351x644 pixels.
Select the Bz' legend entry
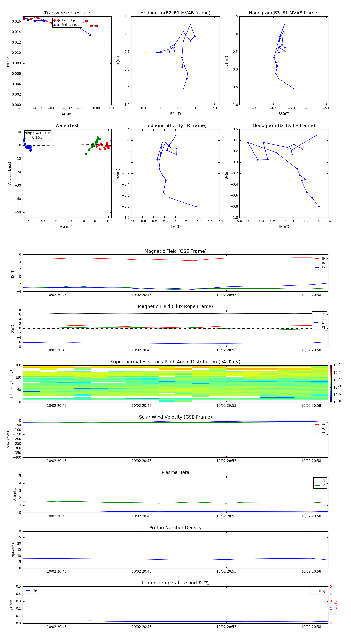tap(320, 323)
